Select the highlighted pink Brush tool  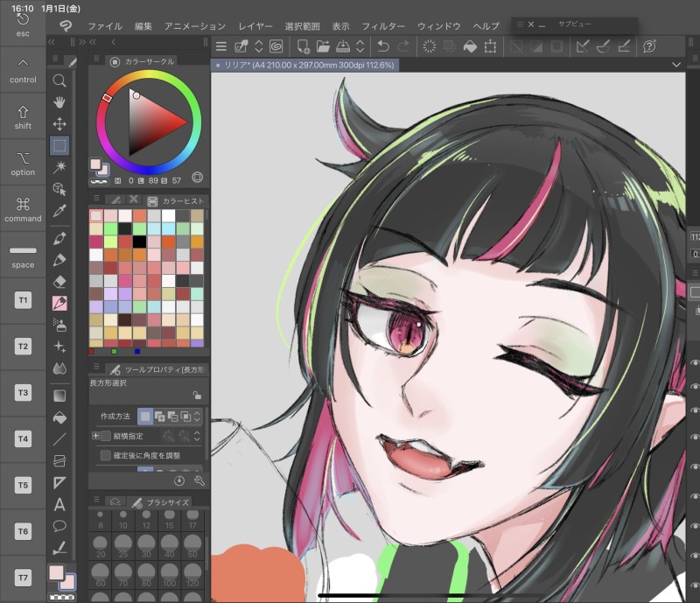[x=59, y=304]
